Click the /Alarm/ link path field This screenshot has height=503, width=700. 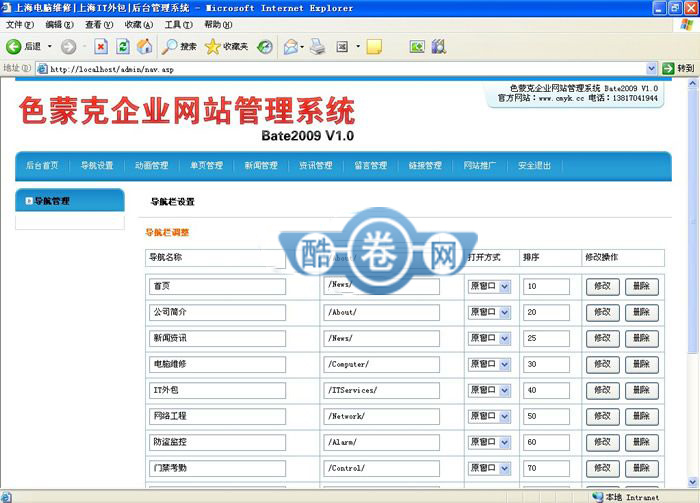[x=381, y=442]
